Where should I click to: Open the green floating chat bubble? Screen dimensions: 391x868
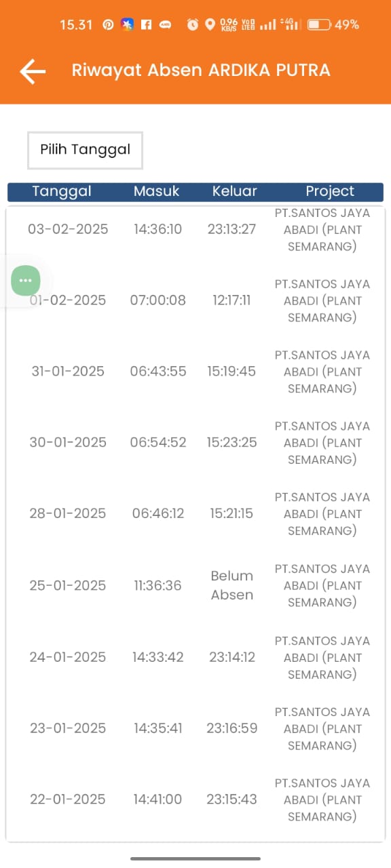click(x=26, y=280)
